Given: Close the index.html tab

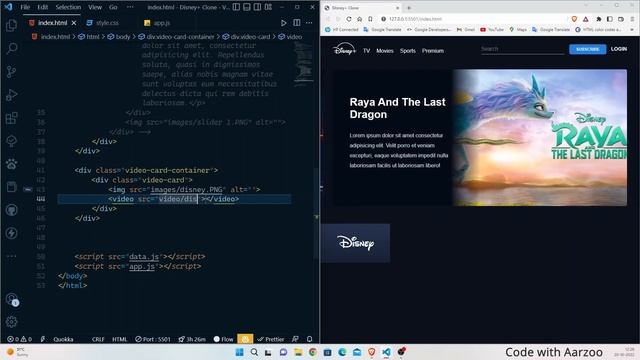Looking at the screenshot, I should [74, 23].
